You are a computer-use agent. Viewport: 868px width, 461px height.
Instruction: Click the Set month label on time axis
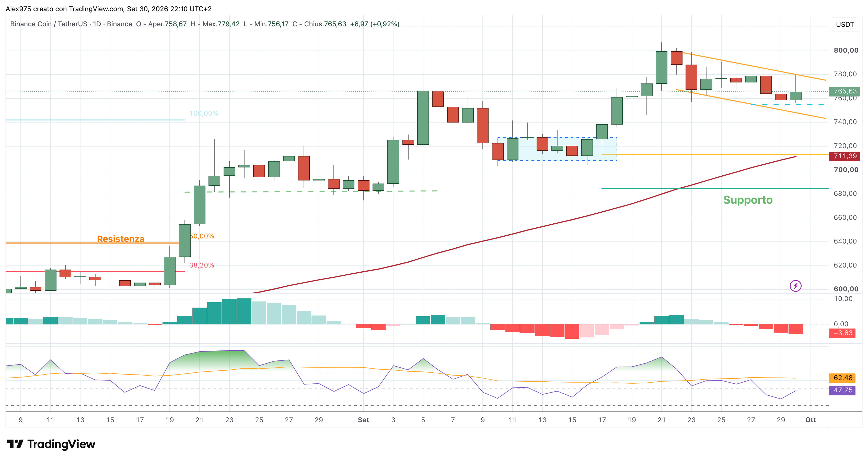[x=363, y=420]
